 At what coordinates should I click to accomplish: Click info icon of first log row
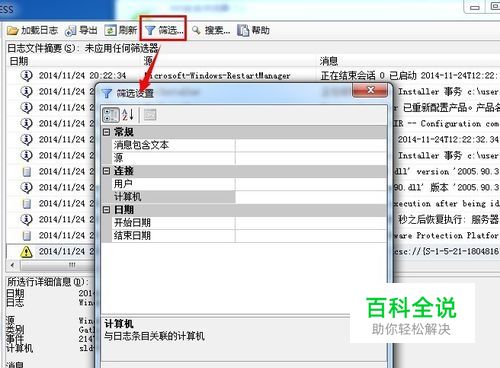pos(26,76)
